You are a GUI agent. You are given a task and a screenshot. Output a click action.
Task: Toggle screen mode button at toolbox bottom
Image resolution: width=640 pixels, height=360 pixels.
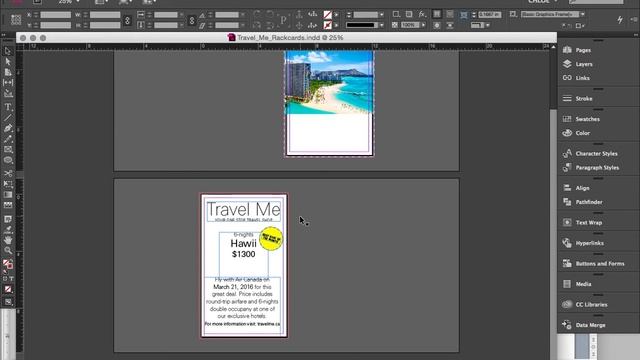pyautogui.click(x=8, y=302)
